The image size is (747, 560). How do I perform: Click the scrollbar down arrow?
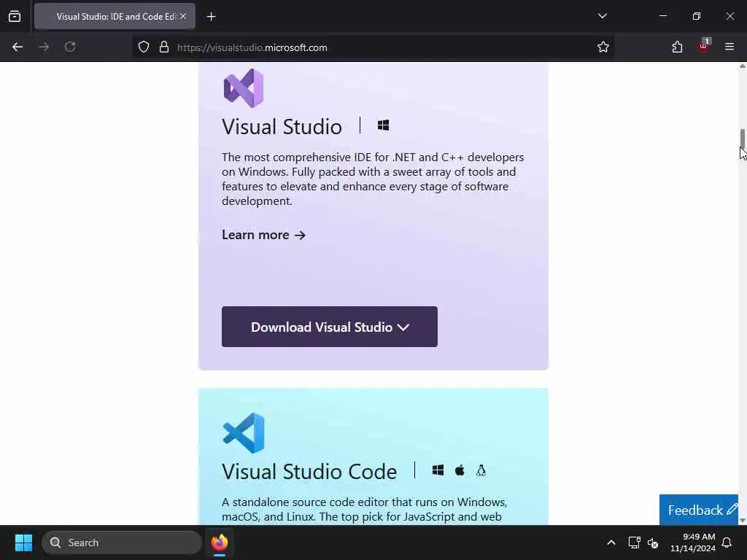[x=742, y=521]
